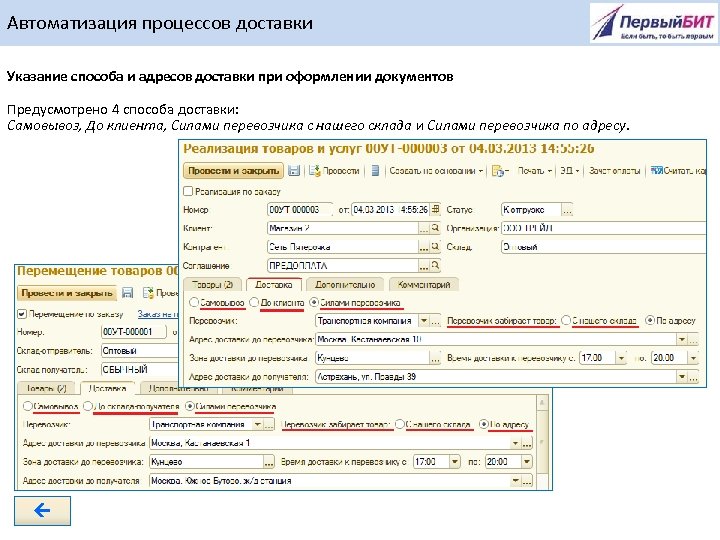Click the Перемещение delivery tab scrollbar
This screenshot has width=720, height=540.
coord(542,442)
